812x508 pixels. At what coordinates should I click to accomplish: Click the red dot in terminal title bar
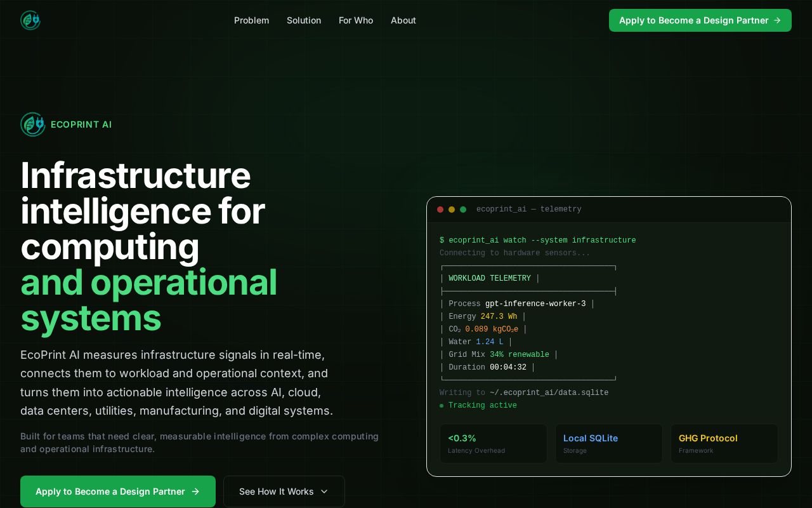[440, 210]
